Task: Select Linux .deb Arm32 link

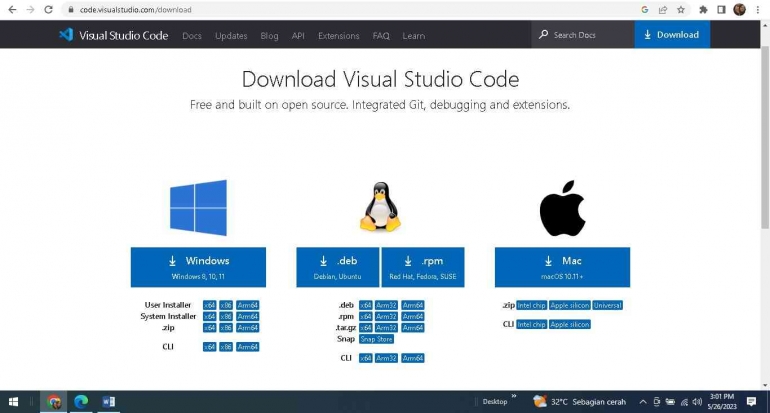Action: coord(386,305)
